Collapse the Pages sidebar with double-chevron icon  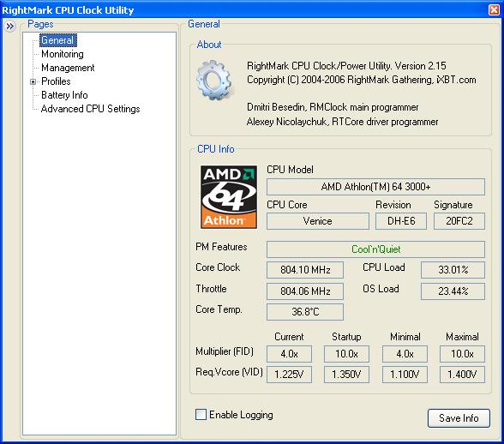click(10, 26)
